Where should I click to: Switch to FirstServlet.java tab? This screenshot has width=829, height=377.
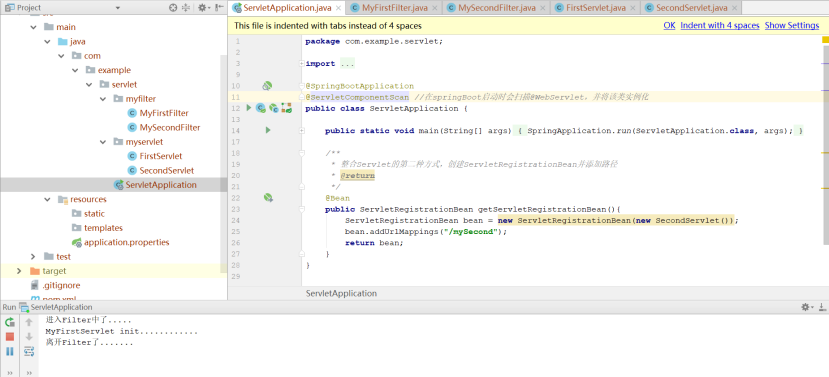pos(595,8)
